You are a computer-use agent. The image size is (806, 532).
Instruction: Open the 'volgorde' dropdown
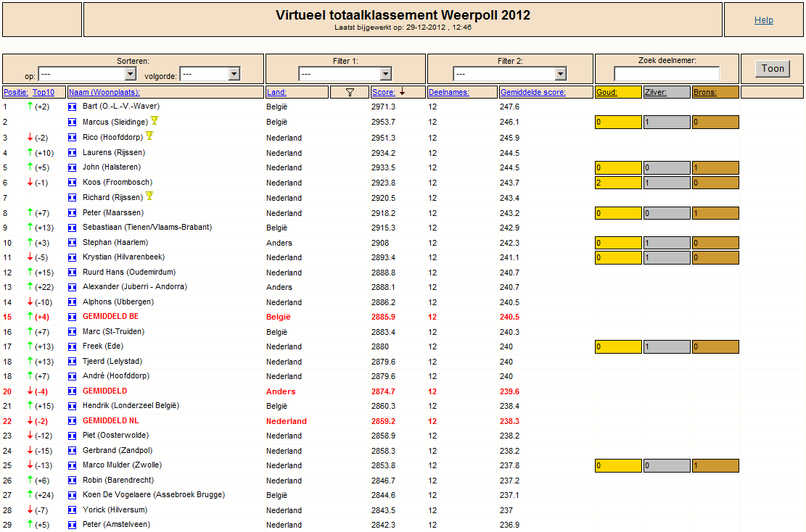tap(210, 74)
